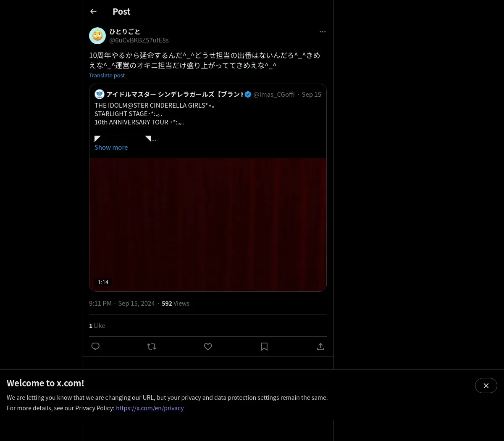Click the verified badge of quoted account
Screen dimensions: 504x441
tap(248, 94)
